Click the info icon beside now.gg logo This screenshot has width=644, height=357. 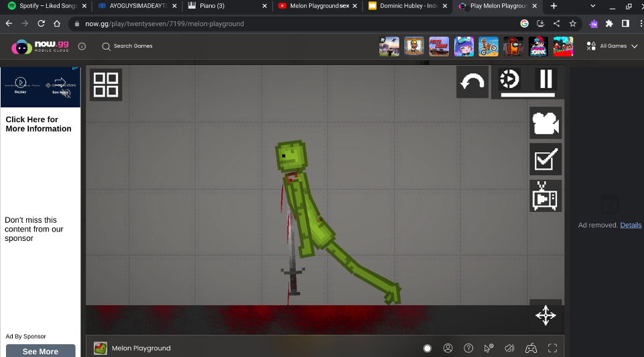[x=82, y=46]
